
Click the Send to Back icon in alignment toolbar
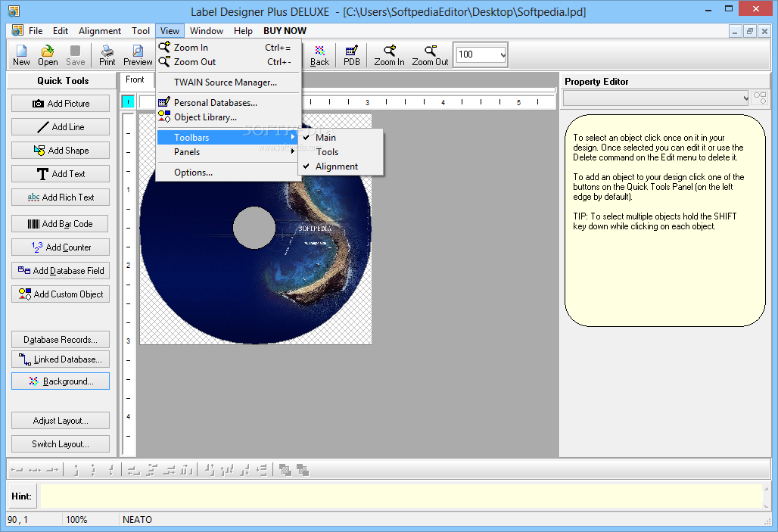pyautogui.click(x=302, y=469)
